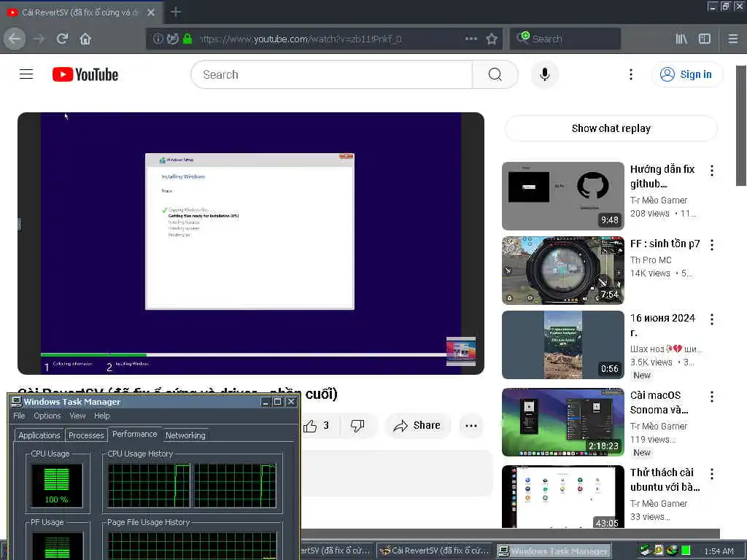
Task: Switch to Applications tab in Task Manager
Action: (x=39, y=435)
